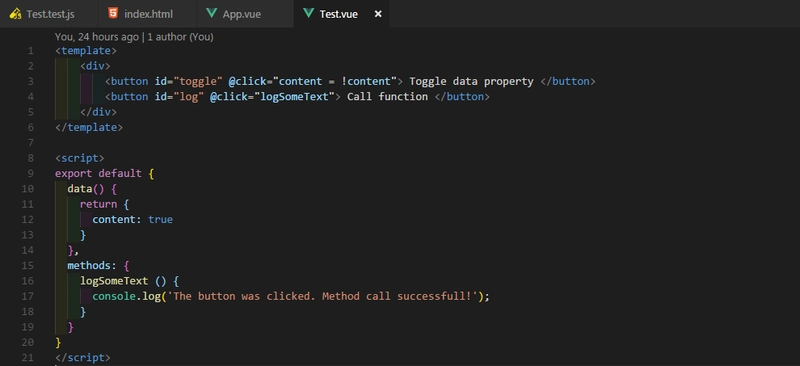Click the 'export default' statement
800x366 pixels.
[98, 173]
